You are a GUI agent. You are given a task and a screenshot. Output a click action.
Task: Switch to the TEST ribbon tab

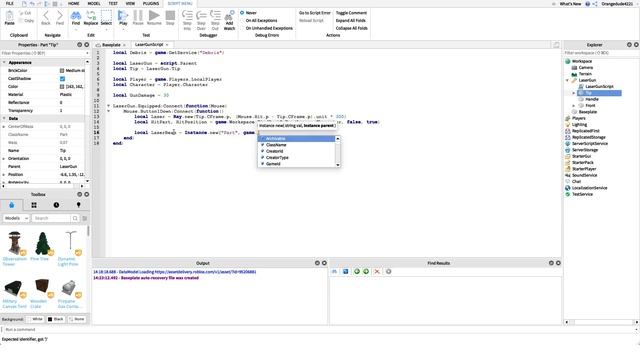pos(113,3)
